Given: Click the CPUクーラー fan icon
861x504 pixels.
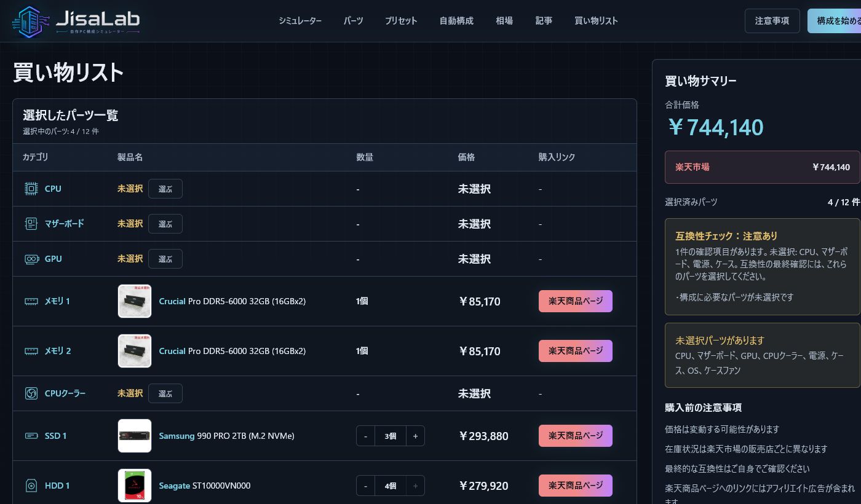Looking at the screenshot, I should pyautogui.click(x=31, y=393).
